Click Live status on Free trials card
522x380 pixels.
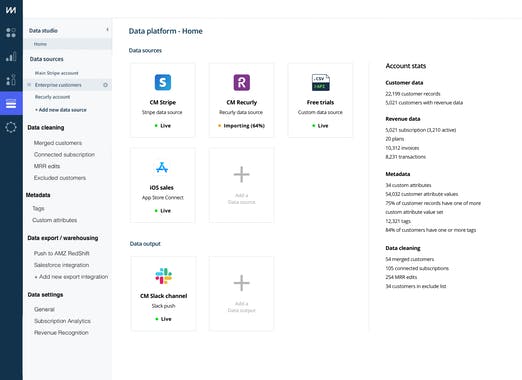[320, 126]
